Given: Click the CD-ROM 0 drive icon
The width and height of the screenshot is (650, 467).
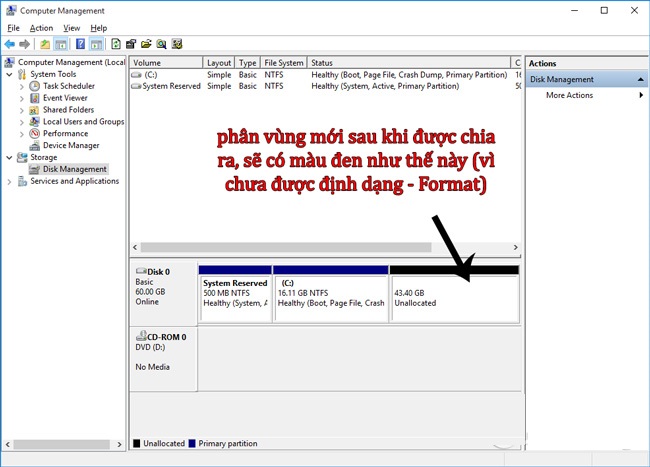Looking at the screenshot, I should click(140, 337).
